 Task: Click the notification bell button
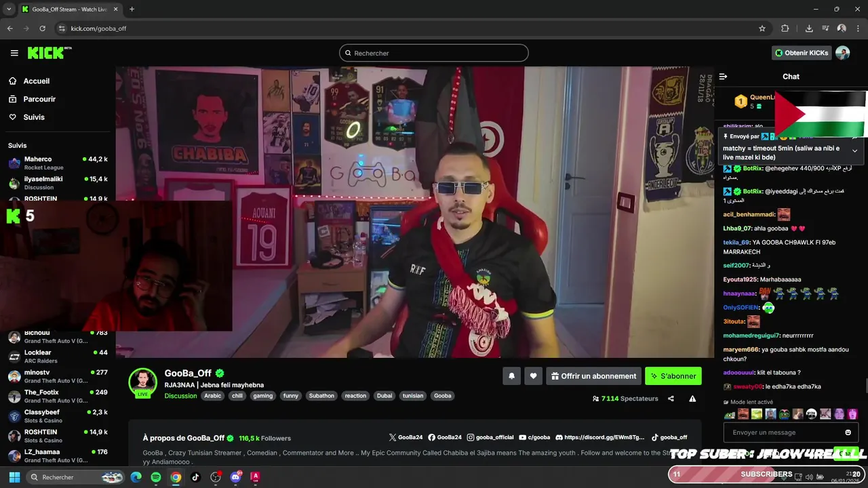[511, 376]
